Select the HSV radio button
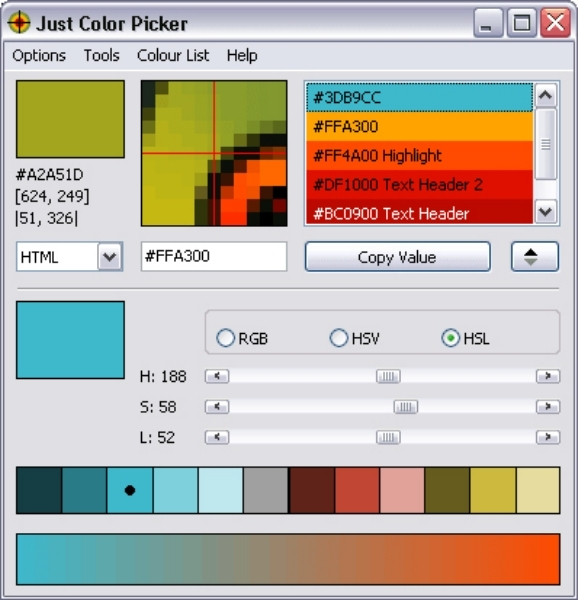Image resolution: width=578 pixels, height=600 pixels. pos(339,338)
